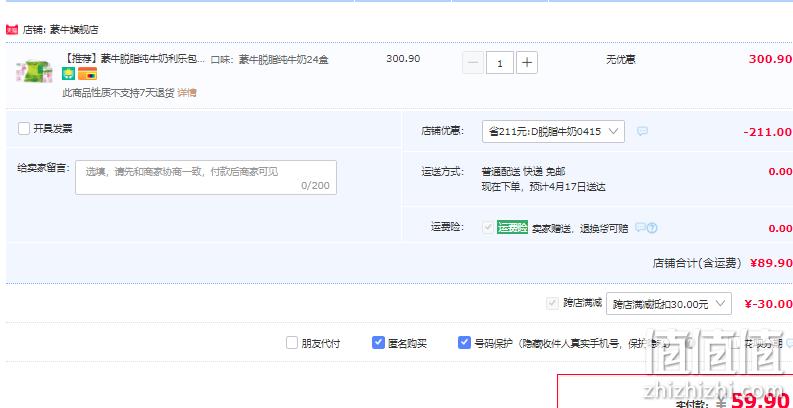
Task: Open the 跨店满减抵扣30.00元 dropdown
Action: coord(669,303)
